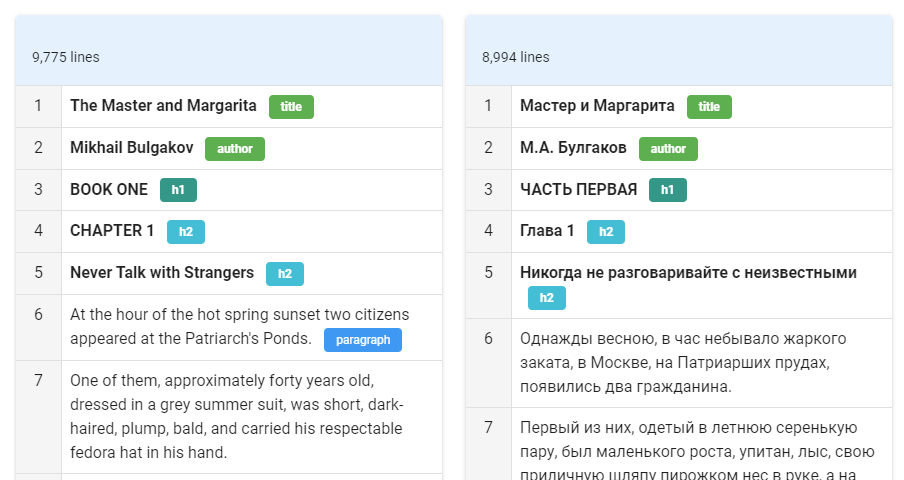Select the CHAPTER 1 heading text

click(112, 230)
